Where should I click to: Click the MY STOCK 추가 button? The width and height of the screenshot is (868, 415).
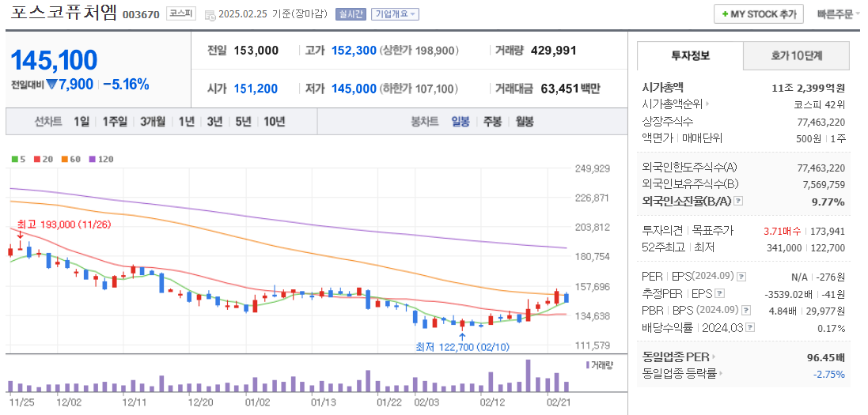click(758, 14)
